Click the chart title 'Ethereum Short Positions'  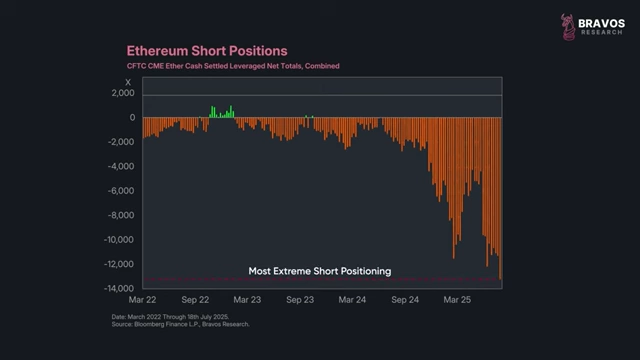point(207,51)
